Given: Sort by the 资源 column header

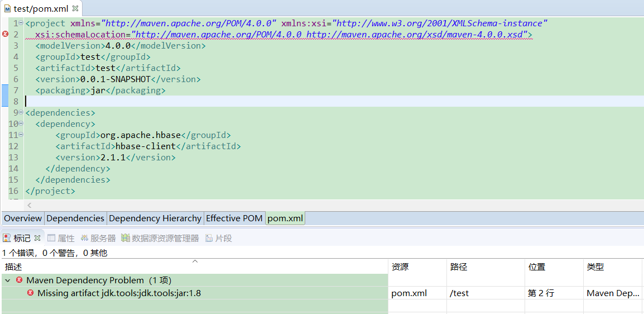Looking at the screenshot, I should click(417, 267).
